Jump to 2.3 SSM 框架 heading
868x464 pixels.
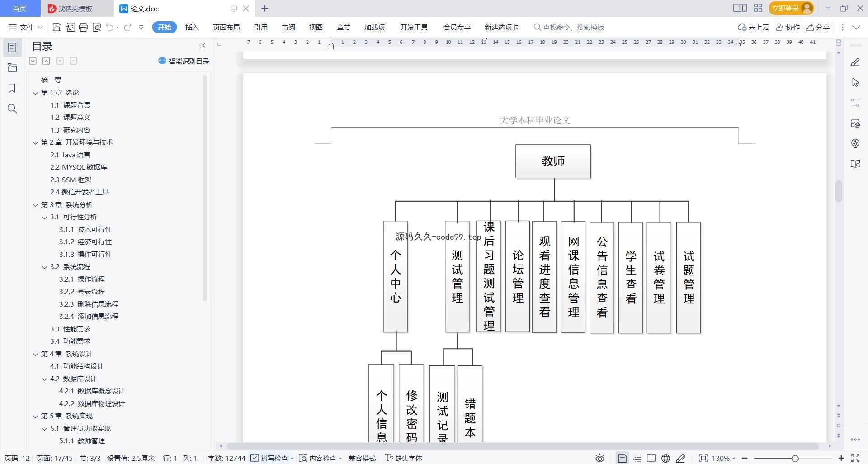[x=71, y=180]
